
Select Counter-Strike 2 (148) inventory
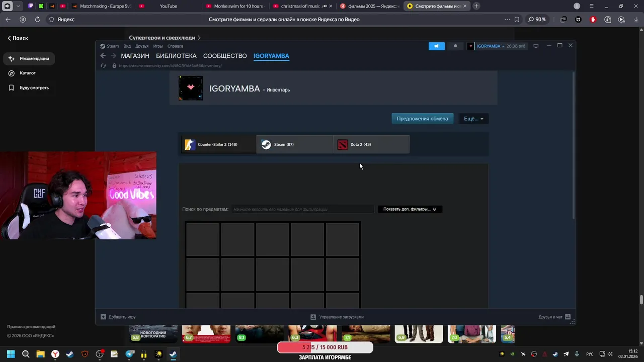pos(218,144)
